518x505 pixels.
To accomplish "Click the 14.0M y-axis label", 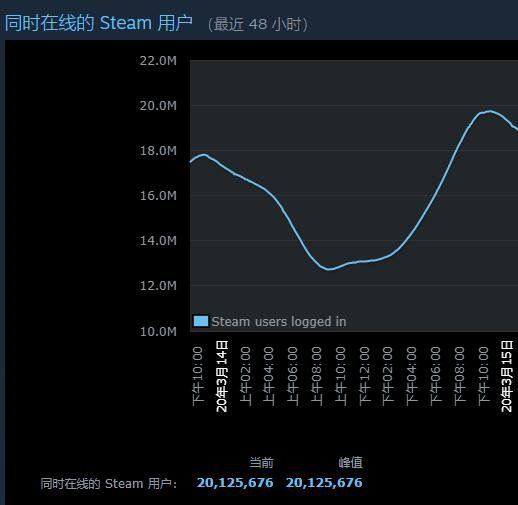I will coord(158,241).
